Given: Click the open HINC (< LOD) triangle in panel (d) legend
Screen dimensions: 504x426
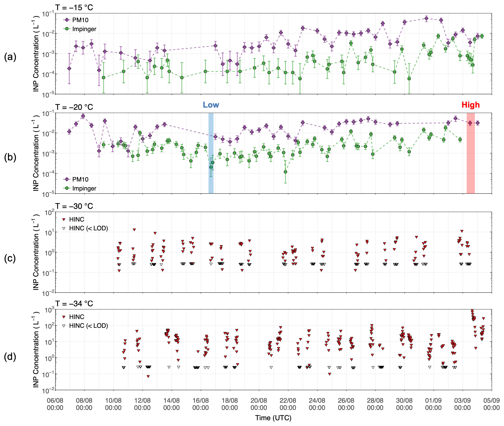Looking at the screenshot, I should pos(64,326).
